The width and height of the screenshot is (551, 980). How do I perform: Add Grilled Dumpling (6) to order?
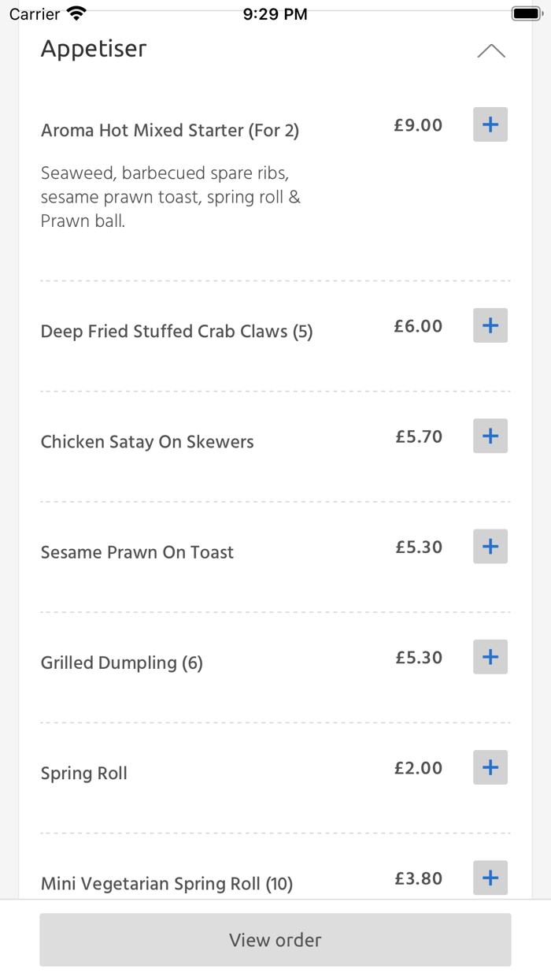[490, 656]
